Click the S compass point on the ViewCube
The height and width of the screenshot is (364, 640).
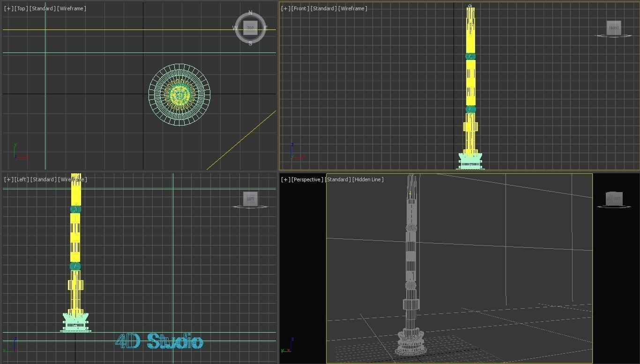click(250, 43)
